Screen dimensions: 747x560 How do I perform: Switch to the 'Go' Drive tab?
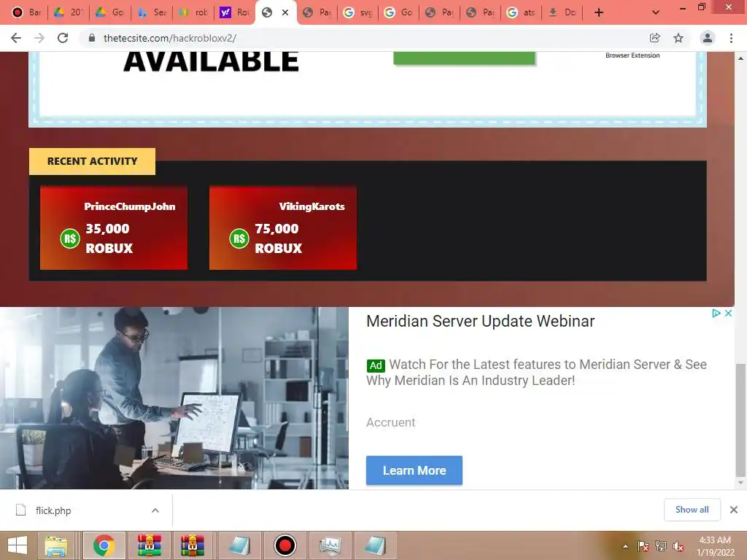(x=109, y=12)
